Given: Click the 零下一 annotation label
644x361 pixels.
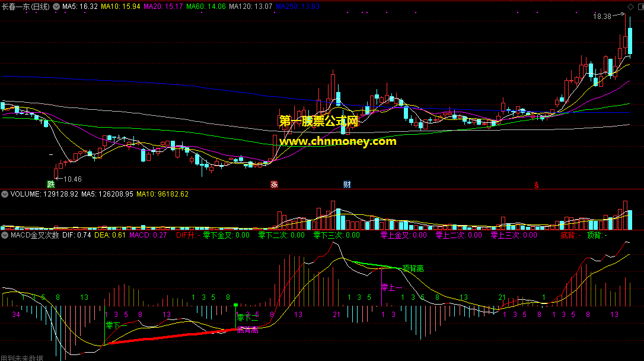Looking at the screenshot, I should pos(116,325).
